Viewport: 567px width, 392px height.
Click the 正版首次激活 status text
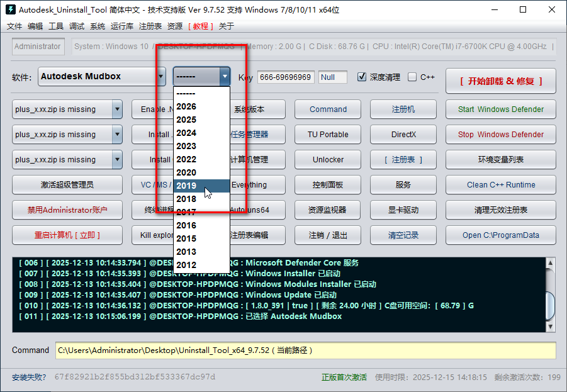pos(344,377)
